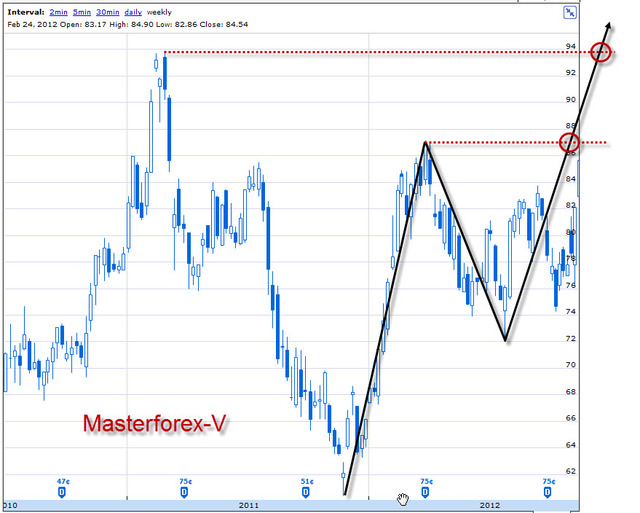
Task: Click the Feb 24, 2012 date text
Action: [33, 24]
